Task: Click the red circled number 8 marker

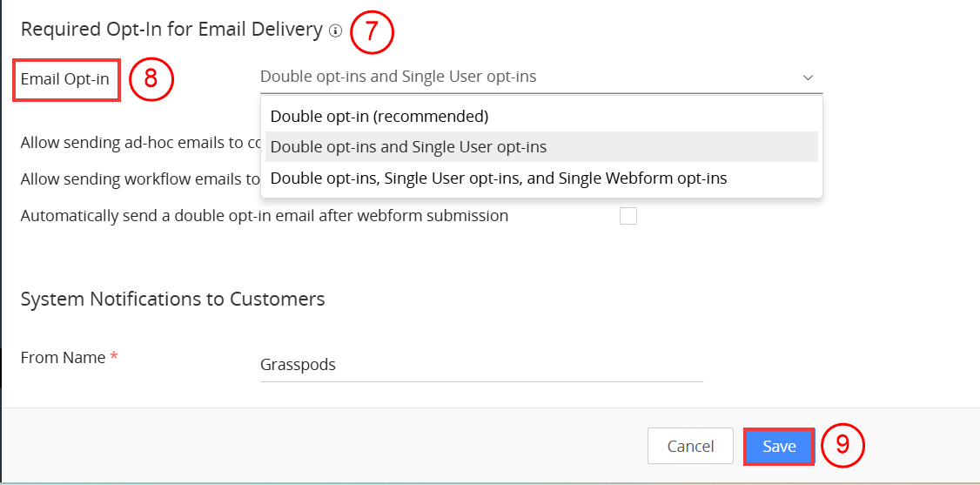Action: point(151,79)
